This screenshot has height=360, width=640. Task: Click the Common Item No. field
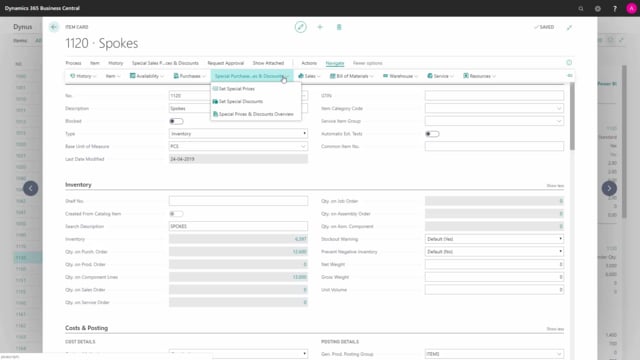coord(494,146)
